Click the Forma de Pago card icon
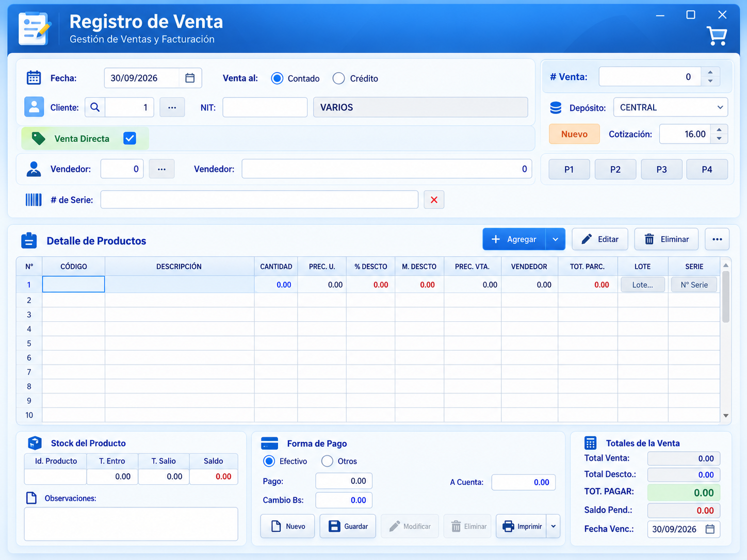Viewport: 747px width, 560px height. click(x=270, y=443)
